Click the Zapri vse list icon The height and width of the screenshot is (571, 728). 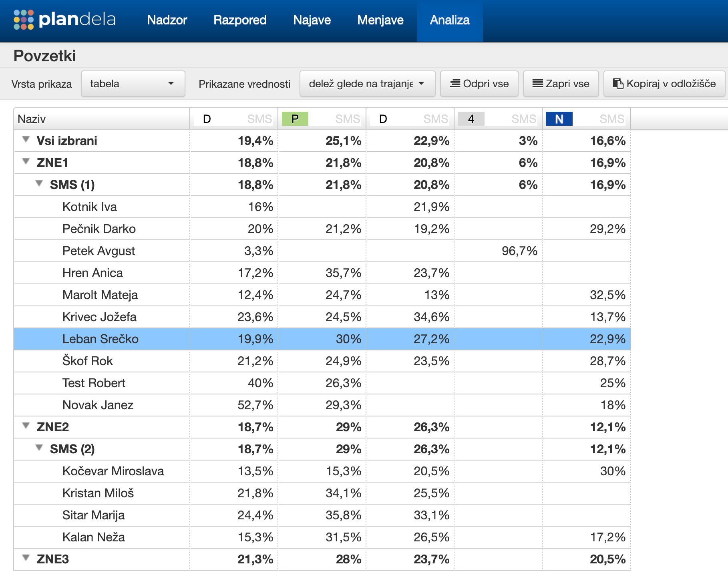pos(538,83)
